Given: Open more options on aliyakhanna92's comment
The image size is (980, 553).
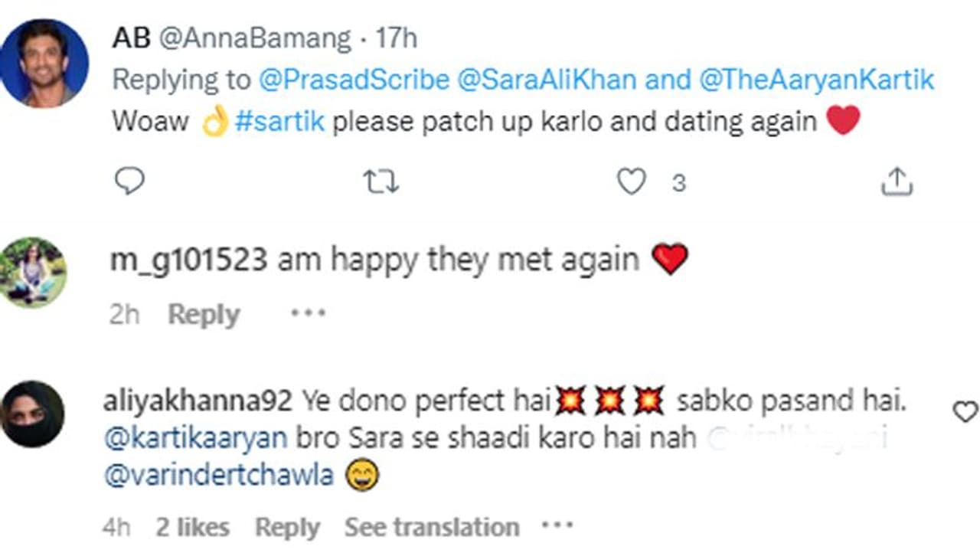Looking at the screenshot, I should [557, 526].
